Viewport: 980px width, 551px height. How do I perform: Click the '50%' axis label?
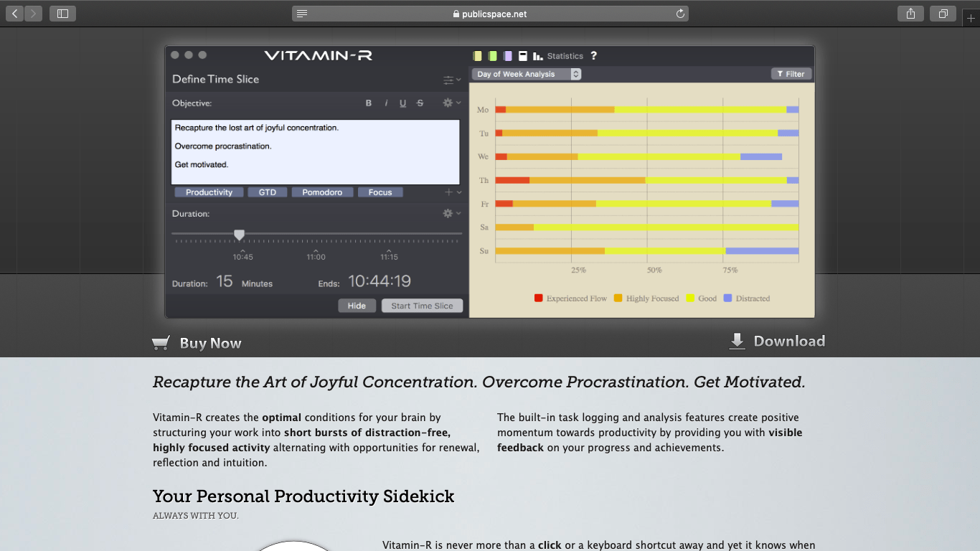[x=654, y=270]
